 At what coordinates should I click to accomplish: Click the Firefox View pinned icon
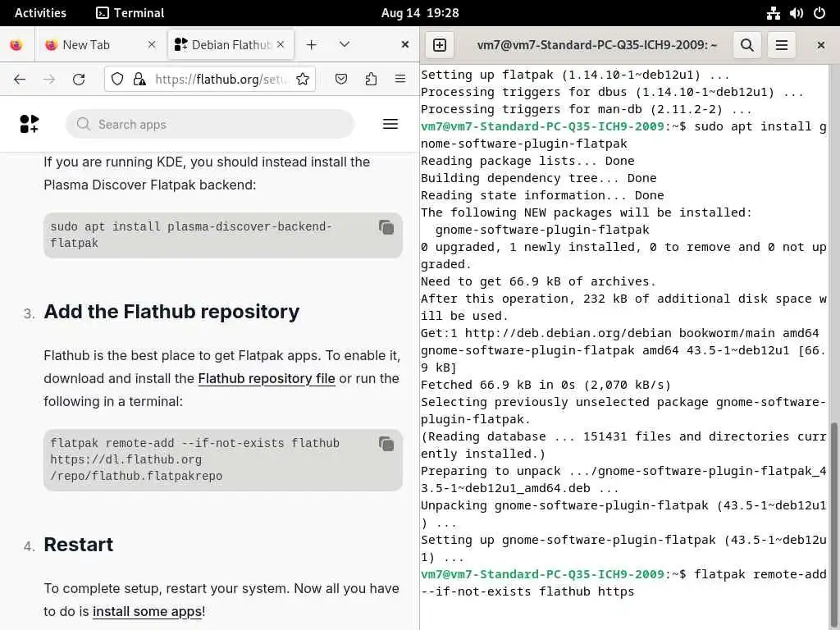point(16,44)
